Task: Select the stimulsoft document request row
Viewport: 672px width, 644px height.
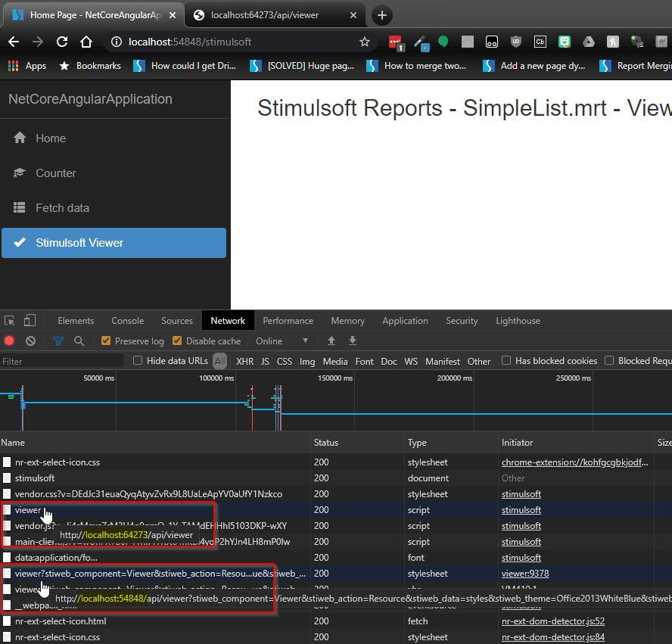Action: point(336,478)
